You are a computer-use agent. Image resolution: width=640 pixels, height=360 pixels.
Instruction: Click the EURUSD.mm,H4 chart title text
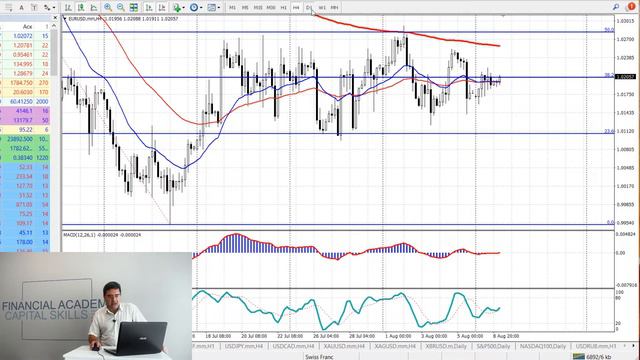86,19
